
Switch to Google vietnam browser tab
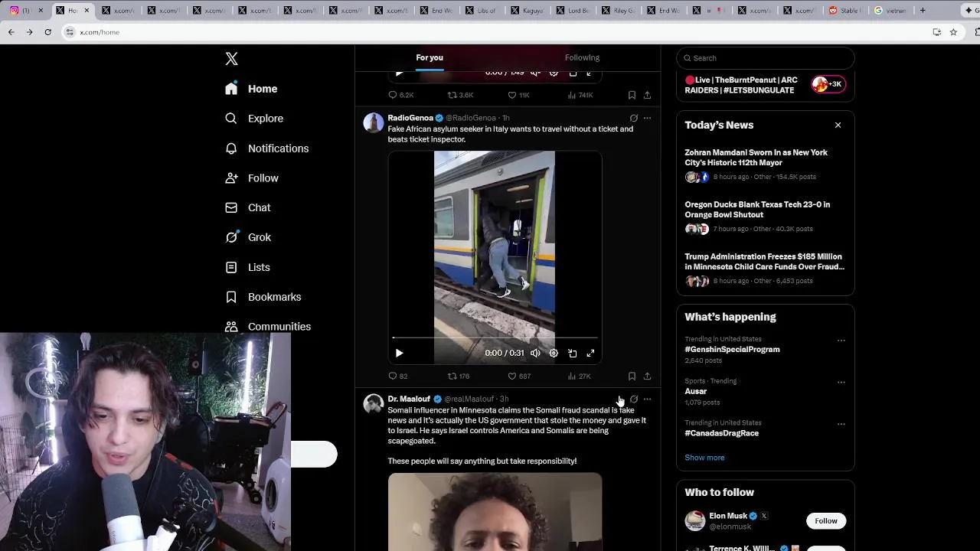[x=890, y=11]
